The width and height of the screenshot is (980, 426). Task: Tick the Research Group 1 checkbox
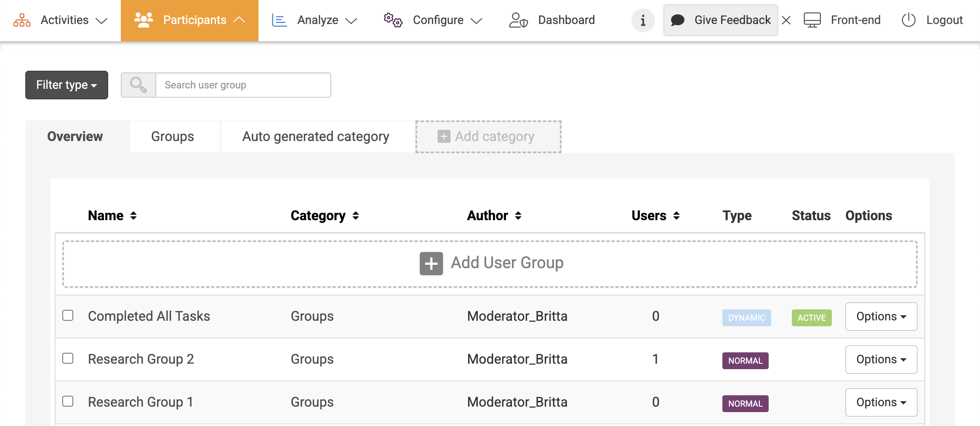click(x=68, y=402)
